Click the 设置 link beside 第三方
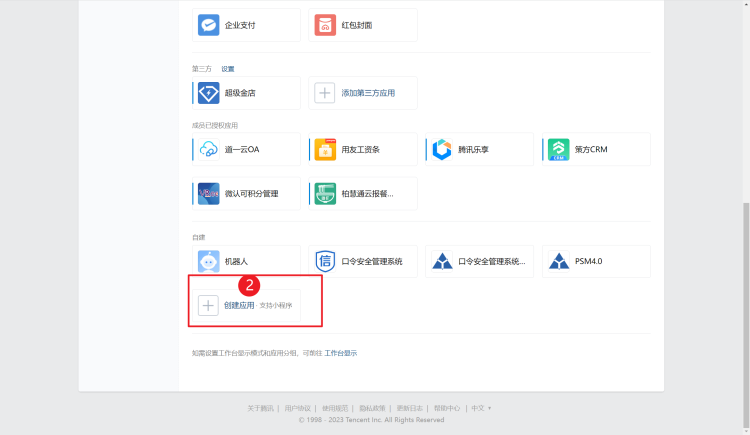The image size is (750, 435). pos(228,69)
